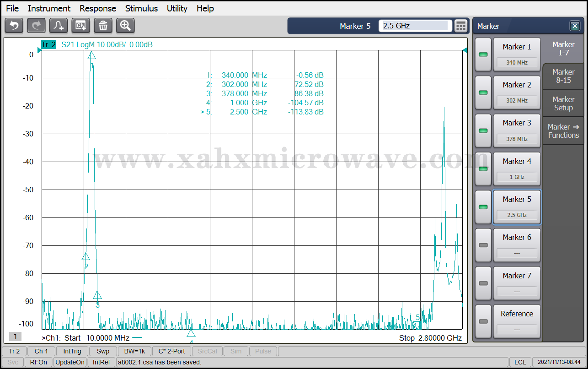The height and width of the screenshot is (369, 588).
Task: Click marker 1 readout -0.56 dB
Action: pyautogui.click(x=310, y=75)
